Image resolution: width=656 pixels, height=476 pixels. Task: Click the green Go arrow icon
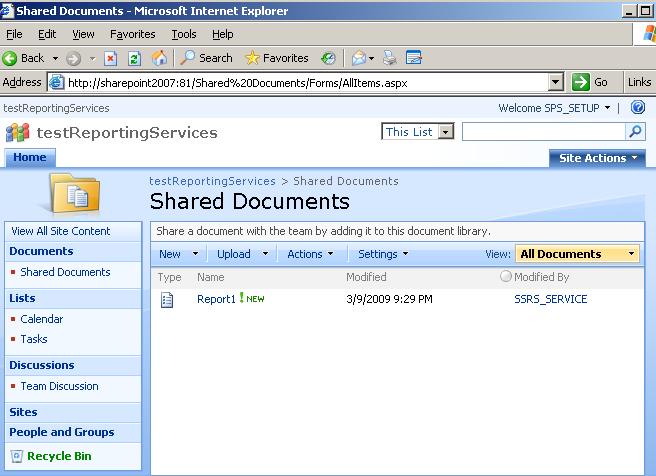click(581, 82)
